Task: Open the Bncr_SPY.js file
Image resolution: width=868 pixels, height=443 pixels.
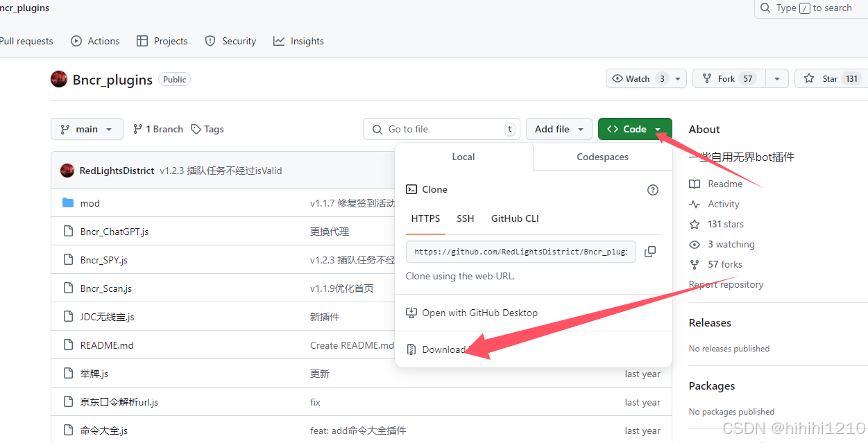Action: coord(104,260)
